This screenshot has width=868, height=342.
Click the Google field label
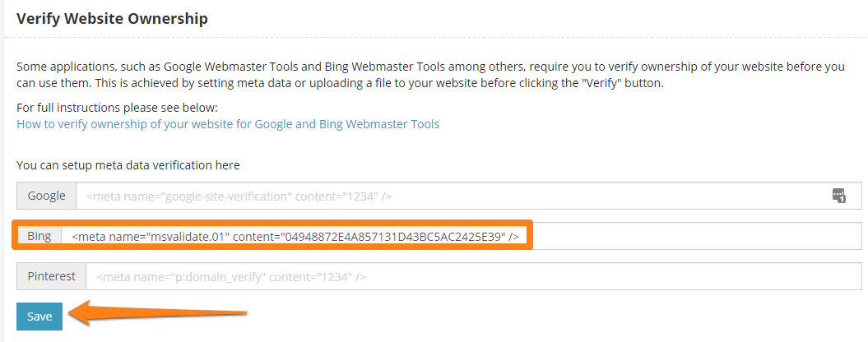pos(46,196)
